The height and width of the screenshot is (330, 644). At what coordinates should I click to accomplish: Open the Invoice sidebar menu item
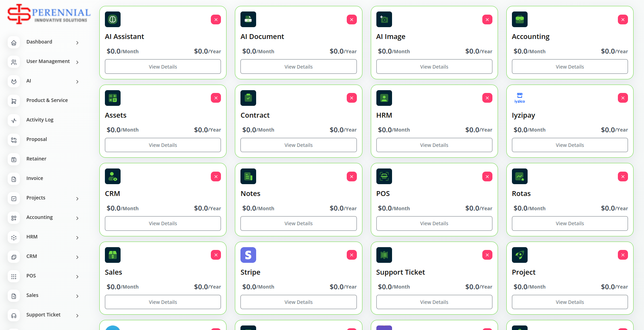coord(35,178)
